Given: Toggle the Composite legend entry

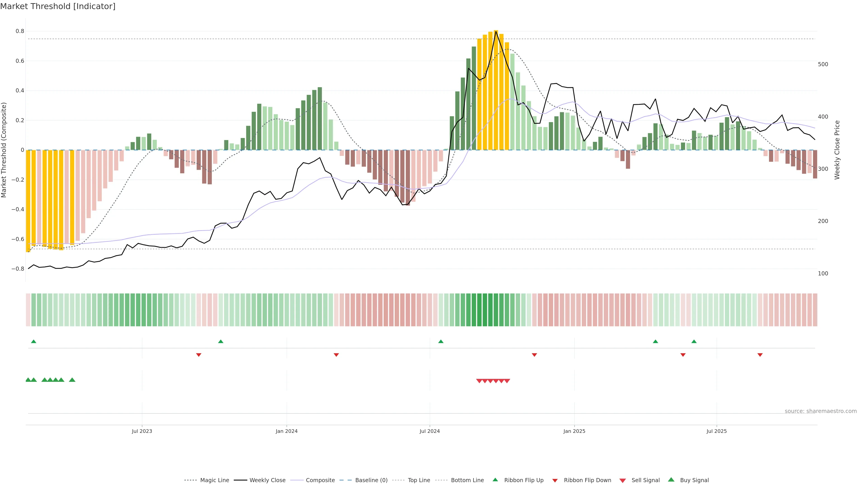Looking at the screenshot, I should tap(320, 480).
